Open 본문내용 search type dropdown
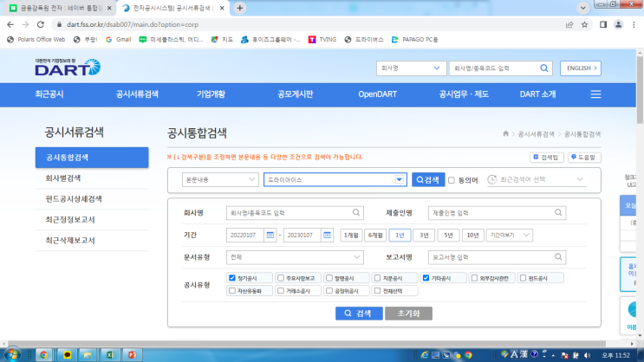Viewport: 644px width, 362px height. point(220,180)
